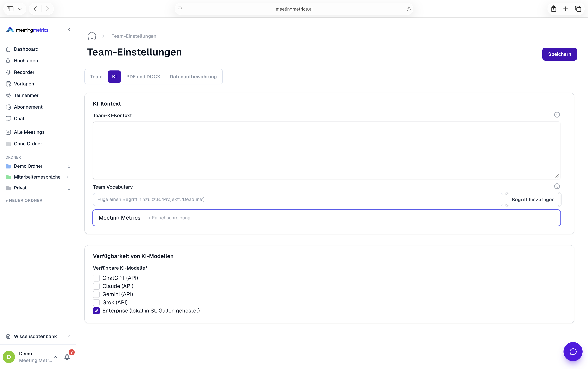588x369 pixels.
Task: Switch to the PDF und DOCX tab
Action: click(143, 77)
